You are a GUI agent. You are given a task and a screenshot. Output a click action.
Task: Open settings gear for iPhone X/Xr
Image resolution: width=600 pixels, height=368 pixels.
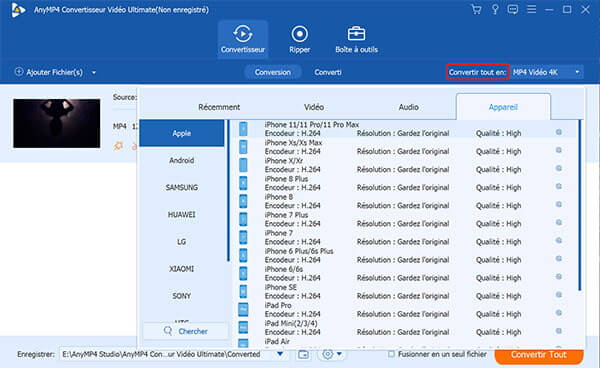[559, 168]
